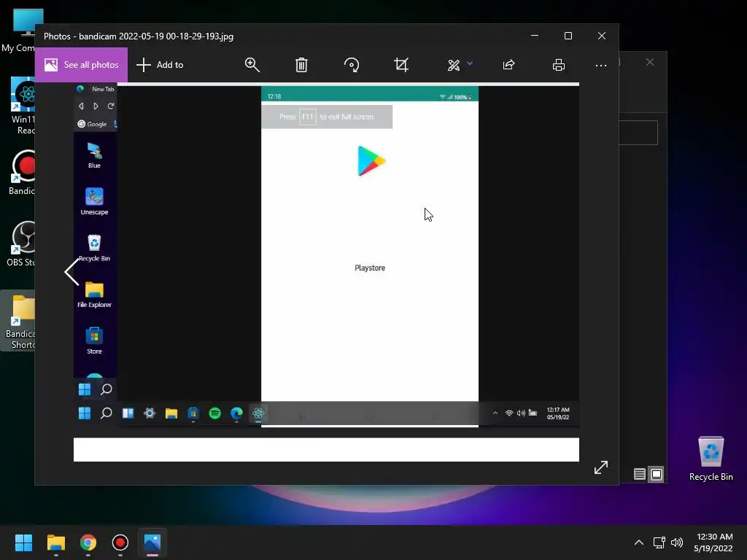
Task: Go to the previous photo
Action: (72, 272)
